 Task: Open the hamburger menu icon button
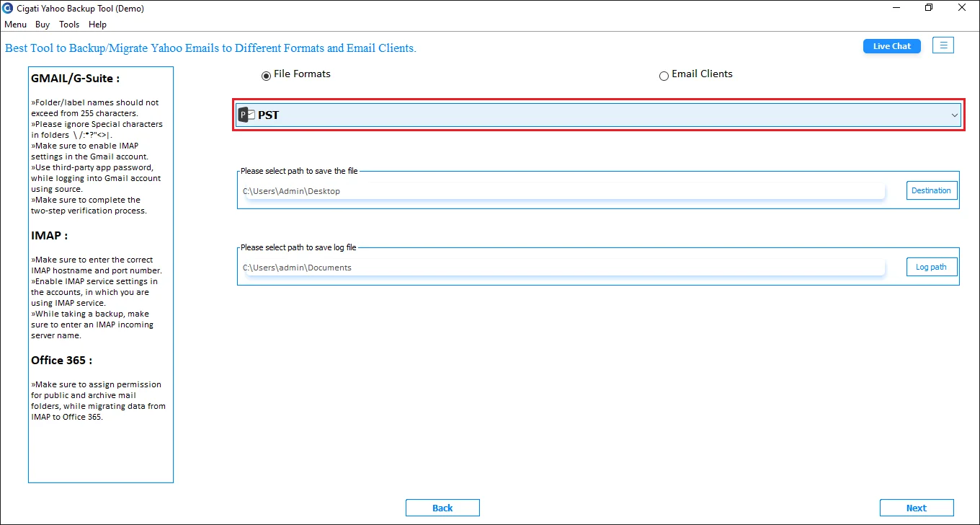[x=943, y=45]
